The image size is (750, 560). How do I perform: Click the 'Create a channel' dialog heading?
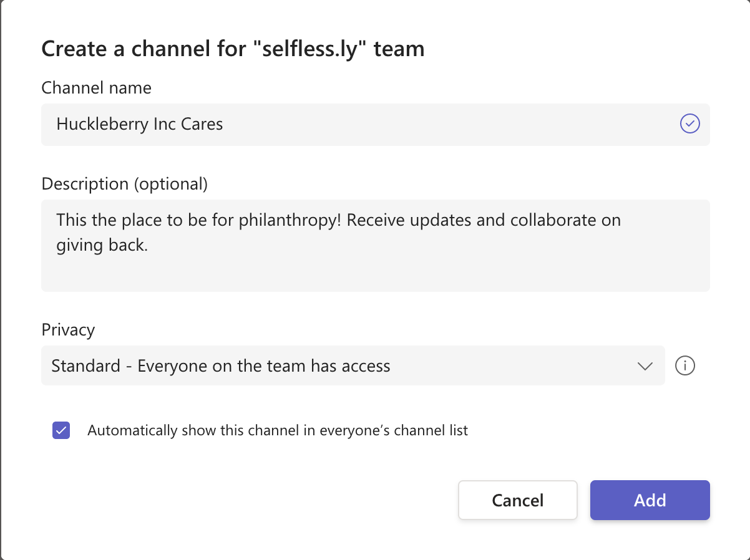pyautogui.click(x=233, y=48)
